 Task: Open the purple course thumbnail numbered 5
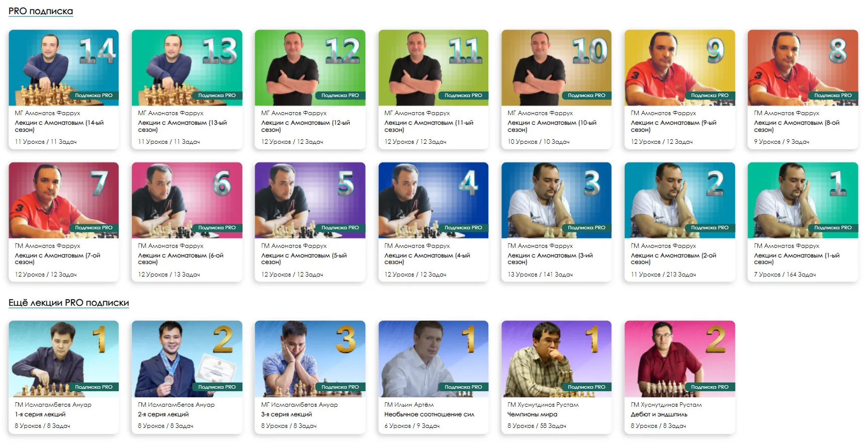[310, 200]
